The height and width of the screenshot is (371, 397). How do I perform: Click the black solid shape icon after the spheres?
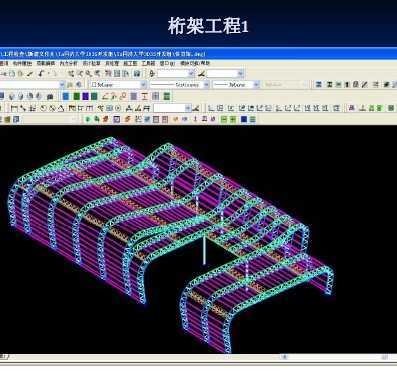coord(50,97)
